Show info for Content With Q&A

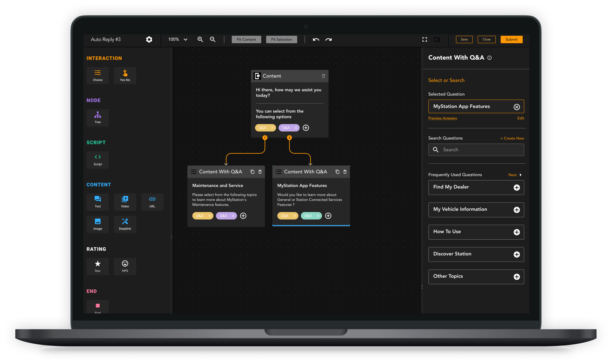[x=489, y=58]
